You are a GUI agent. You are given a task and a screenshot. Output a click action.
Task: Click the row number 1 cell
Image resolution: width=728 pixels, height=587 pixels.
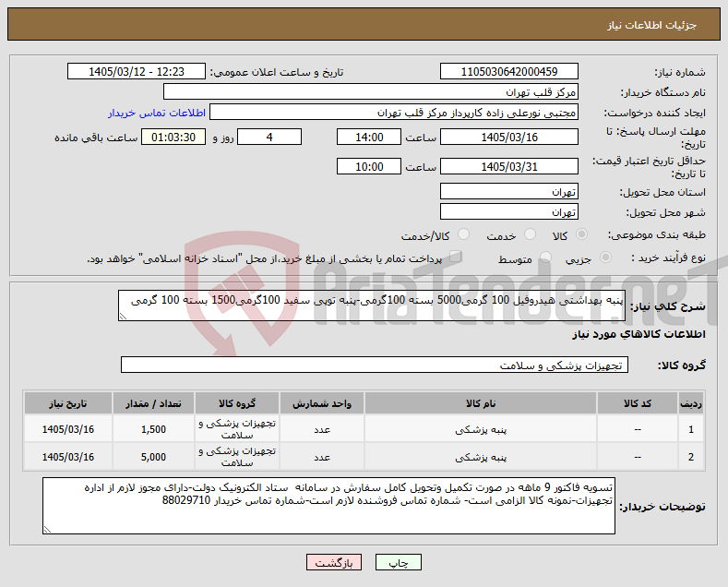click(x=691, y=429)
